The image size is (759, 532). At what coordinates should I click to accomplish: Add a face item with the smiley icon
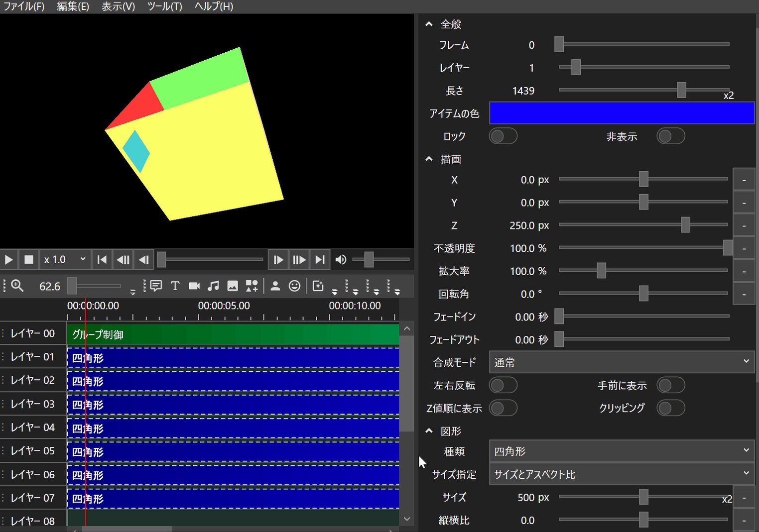[294, 286]
